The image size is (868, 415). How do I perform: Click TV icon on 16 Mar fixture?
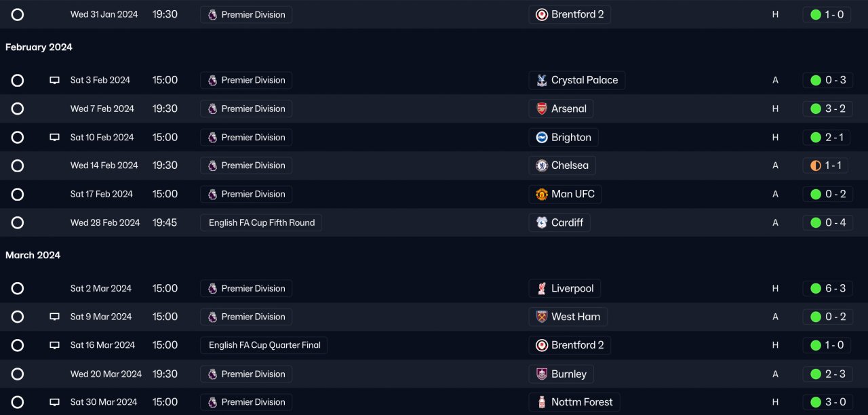click(x=54, y=345)
